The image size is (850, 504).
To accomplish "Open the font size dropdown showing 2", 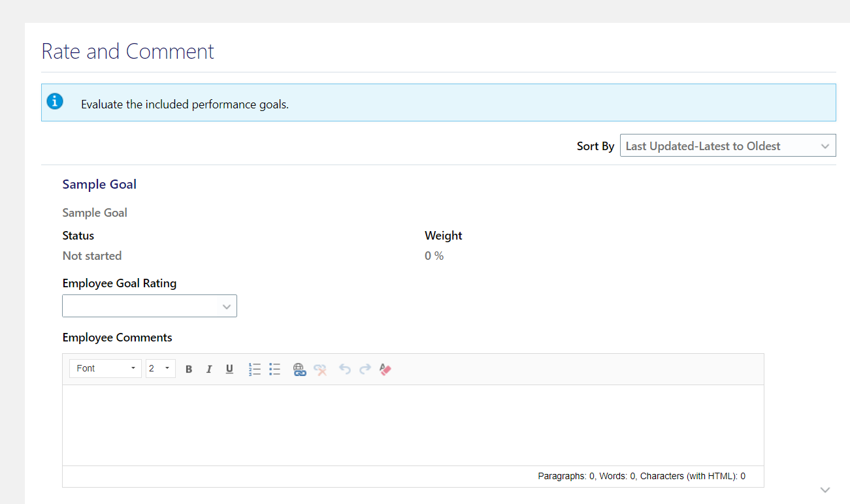I will (160, 368).
